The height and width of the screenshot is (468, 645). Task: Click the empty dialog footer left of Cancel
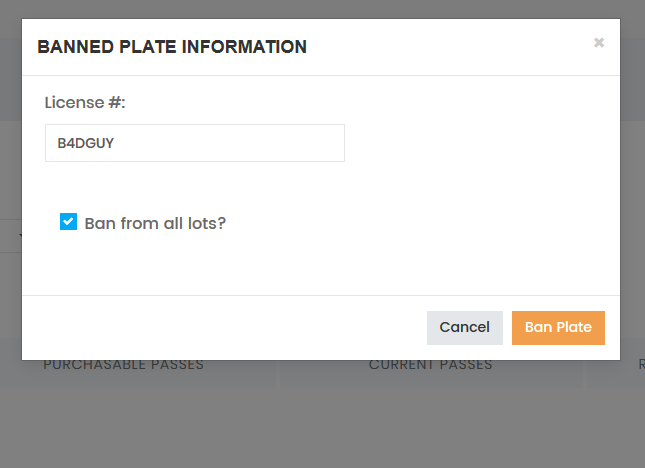(220, 327)
